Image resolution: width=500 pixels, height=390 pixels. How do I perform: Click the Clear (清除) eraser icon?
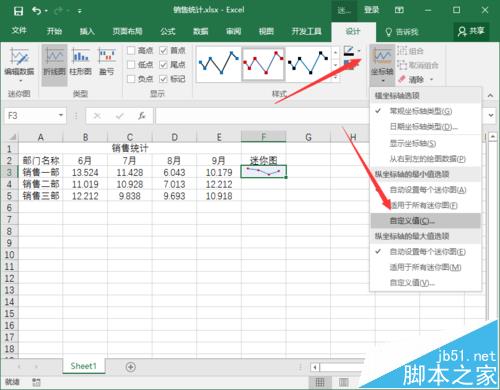(x=402, y=79)
